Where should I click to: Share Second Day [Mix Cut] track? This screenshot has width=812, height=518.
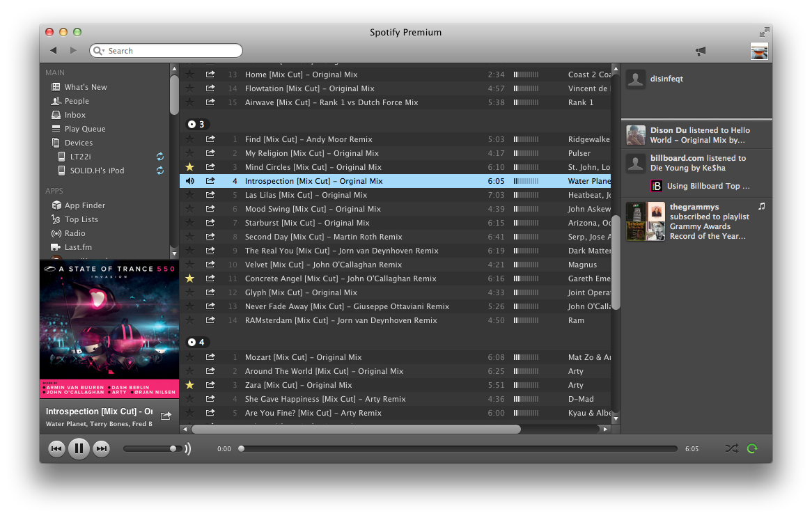pos(210,237)
